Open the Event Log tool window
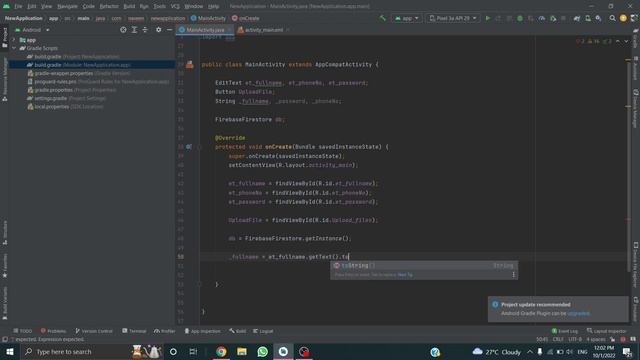This screenshot has width=640, height=360. coord(564,331)
